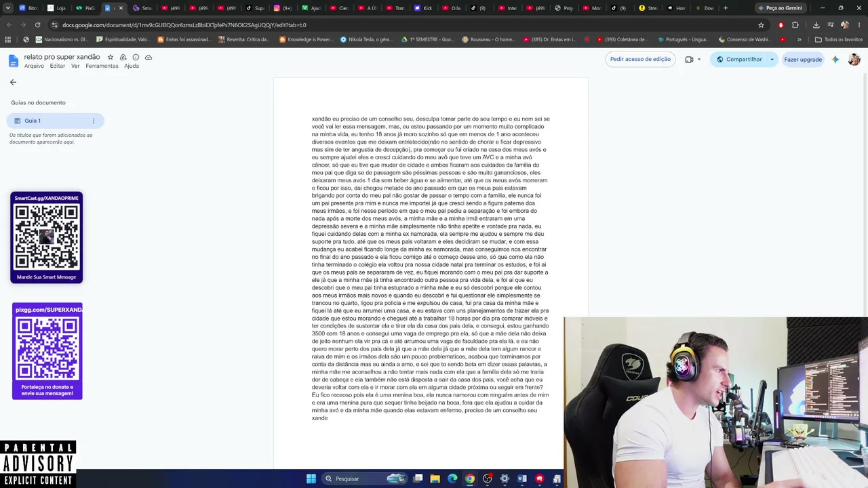Check the cloud save status icon
868x488 pixels.
click(x=149, y=57)
